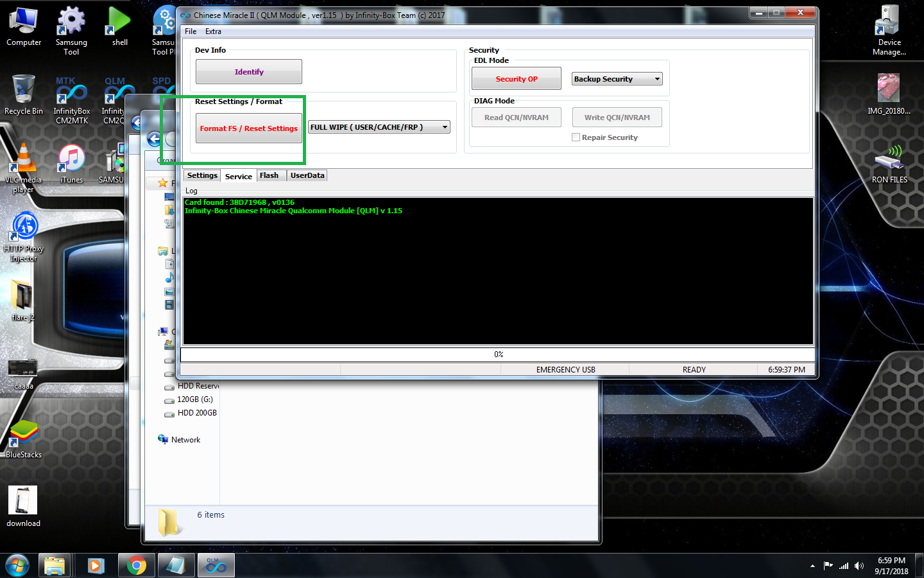
Task: Open InfinityBox CM2MTK shortcut
Action: coord(71,100)
